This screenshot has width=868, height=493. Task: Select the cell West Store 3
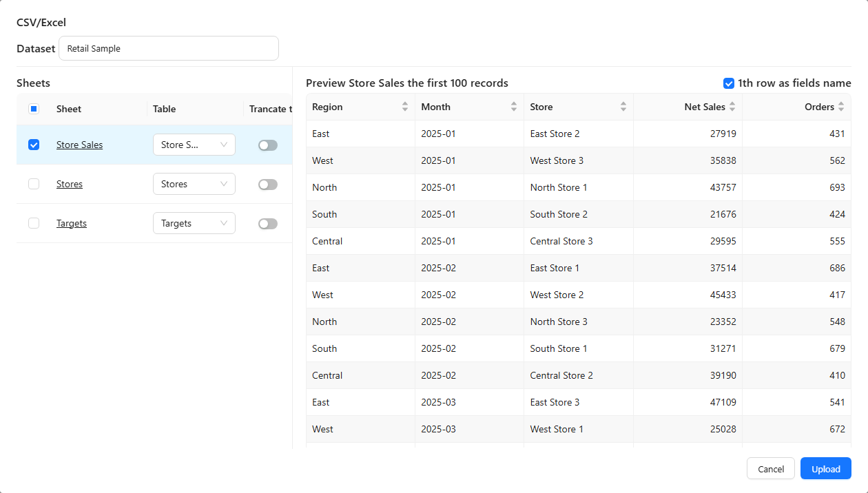click(579, 160)
